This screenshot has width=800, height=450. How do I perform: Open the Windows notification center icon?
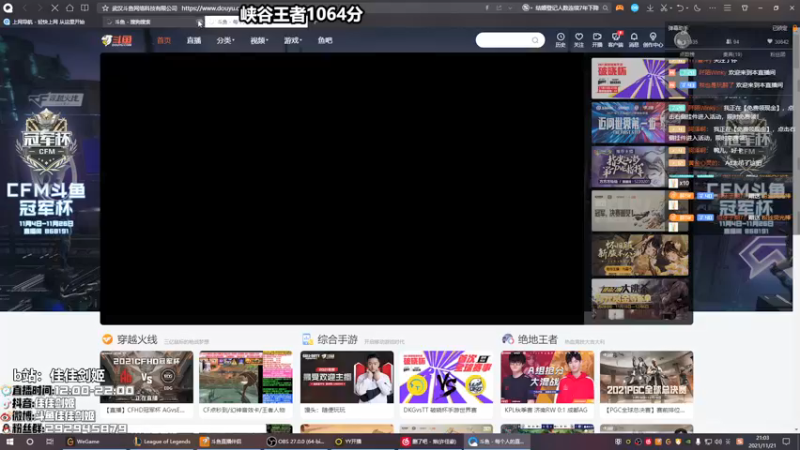(786, 442)
